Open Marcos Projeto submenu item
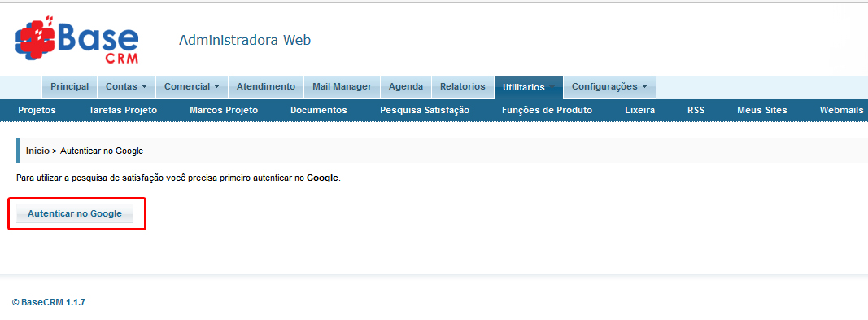 (x=224, y=110)
